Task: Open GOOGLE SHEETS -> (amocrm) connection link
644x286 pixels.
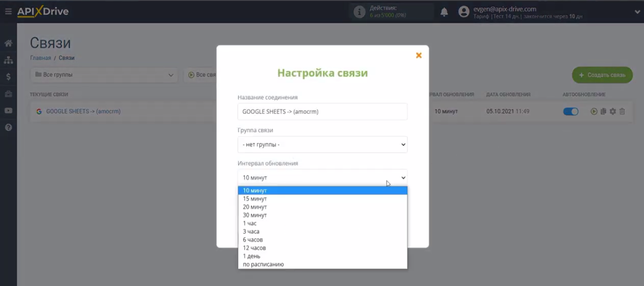Action: (x=83, y=111)
